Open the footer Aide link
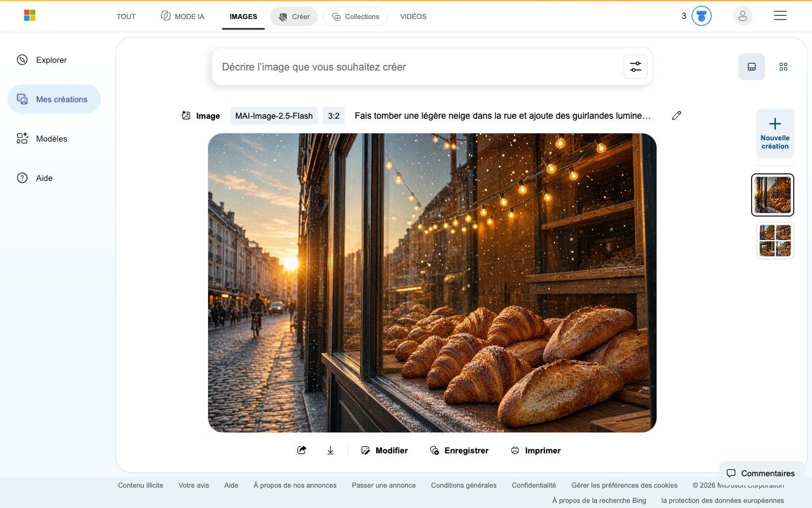 pos(231,485)
